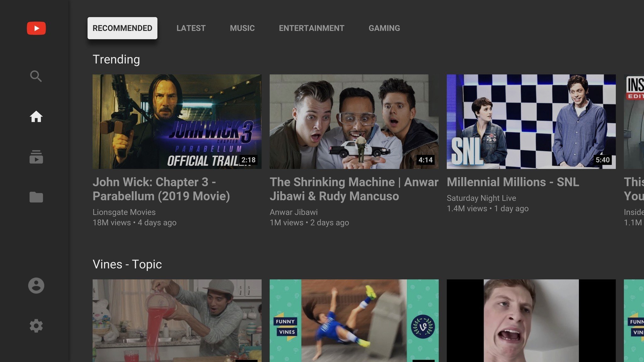This screenshot has height=362, width=644.
Task: Play the John Wick 3 trailer thumbnail
Action: click(x=177, y=122)
